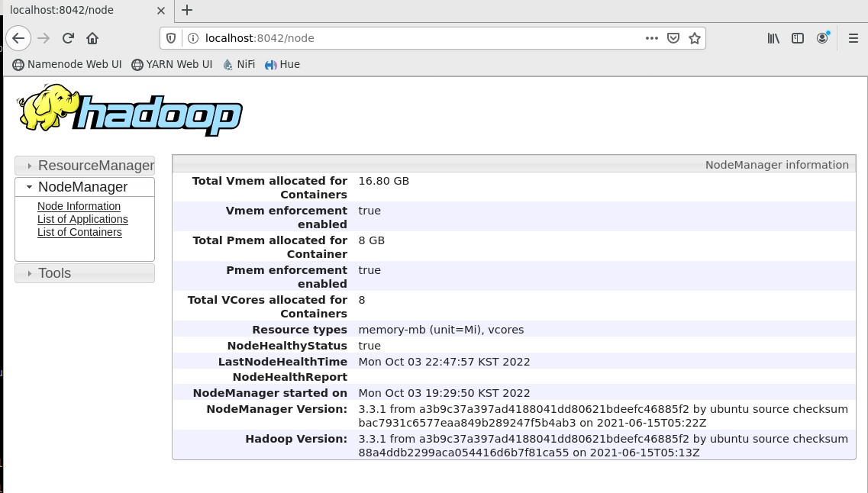The image size is (868, 493).
Task: Expand the Tools section
Action: pyautogui.click(x=85, y=273)
